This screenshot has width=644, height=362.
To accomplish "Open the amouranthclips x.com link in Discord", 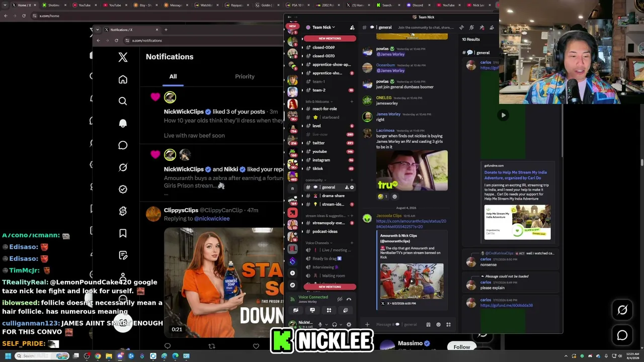I will (x=411, y=224).
